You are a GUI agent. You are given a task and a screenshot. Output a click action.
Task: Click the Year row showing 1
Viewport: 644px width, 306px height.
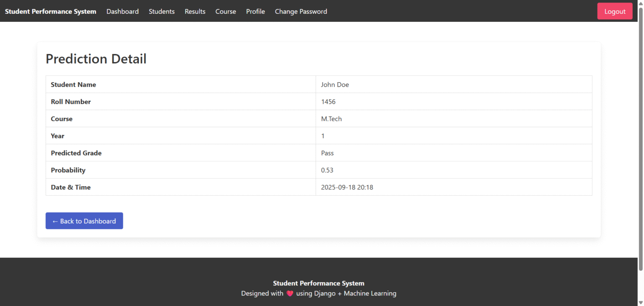[x=322, y=135]
